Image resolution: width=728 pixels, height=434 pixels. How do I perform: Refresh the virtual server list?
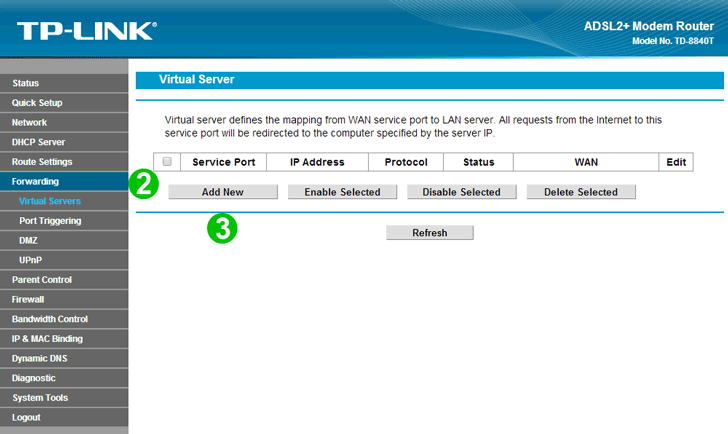(x=430, y=233)
